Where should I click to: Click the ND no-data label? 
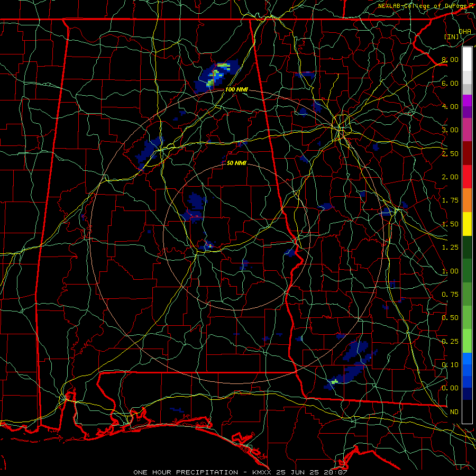point(454,412)
